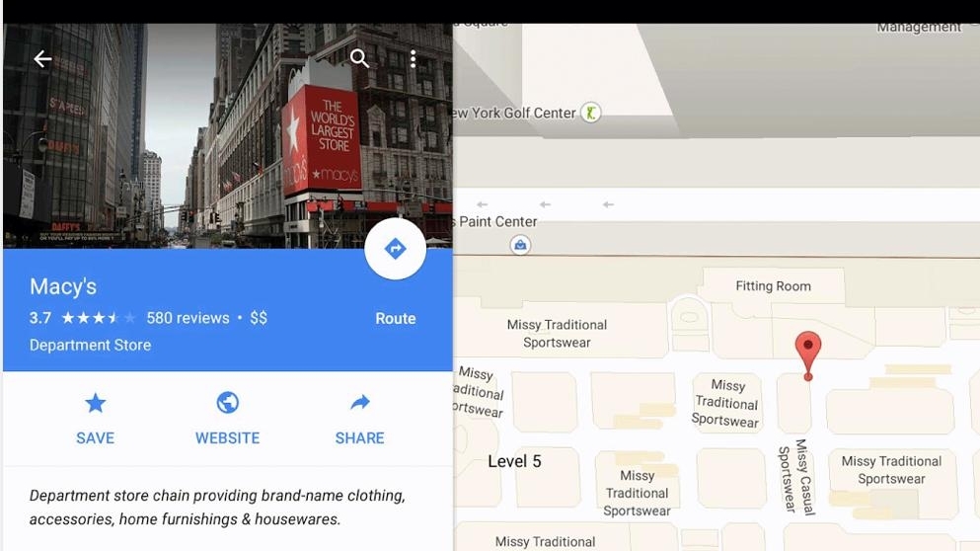Click the SHARE label
This screenshot has height=551, width=980.
tap(360, 437)
